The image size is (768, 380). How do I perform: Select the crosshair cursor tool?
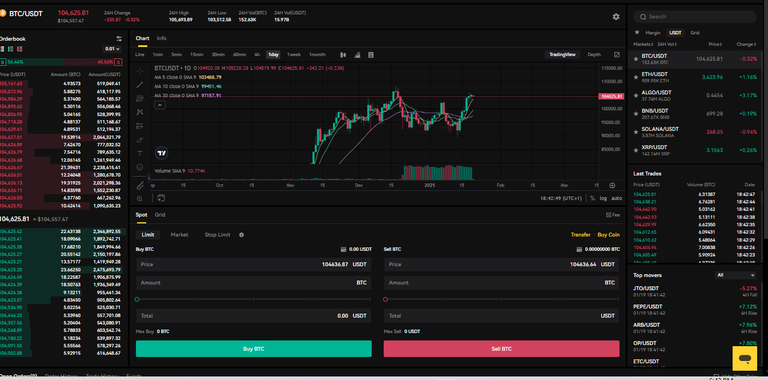(x=140, y=71)
